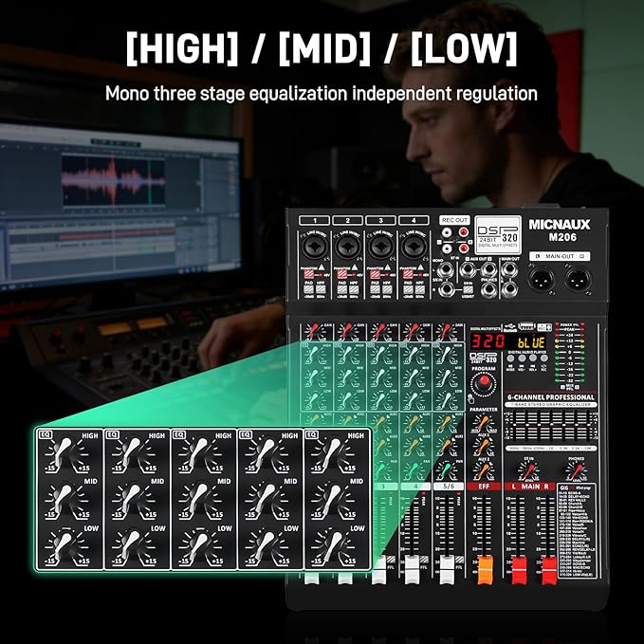Click the green PAN knob above channel 5/6
This screenshot has width=644, height=644.
[447, 470]
